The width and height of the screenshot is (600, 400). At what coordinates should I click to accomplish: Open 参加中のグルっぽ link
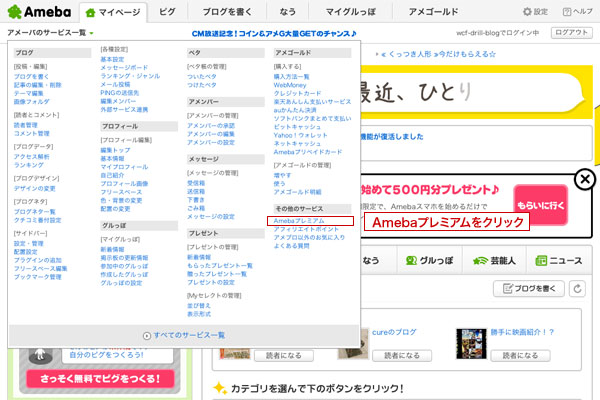pyautogui.click(x=124, y=266)
